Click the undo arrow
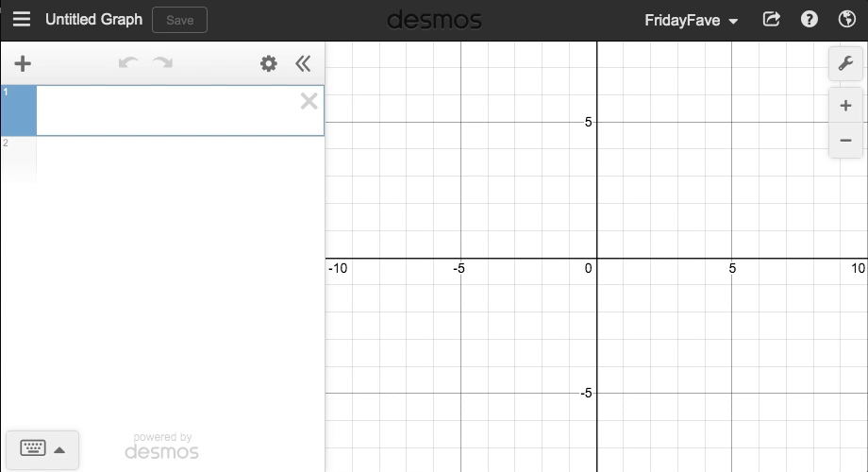Viewport: 868px width, 472px height. tap(128, 63)
